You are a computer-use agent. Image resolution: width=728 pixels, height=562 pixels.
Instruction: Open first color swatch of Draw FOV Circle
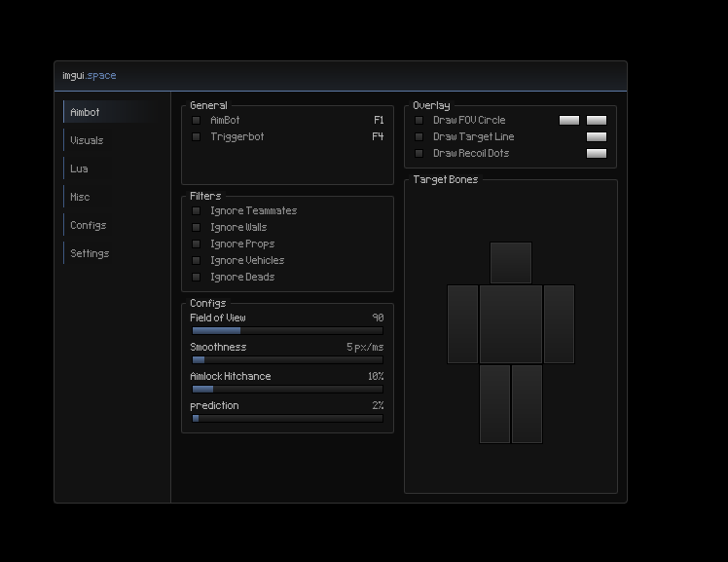(x=569, y=121)
